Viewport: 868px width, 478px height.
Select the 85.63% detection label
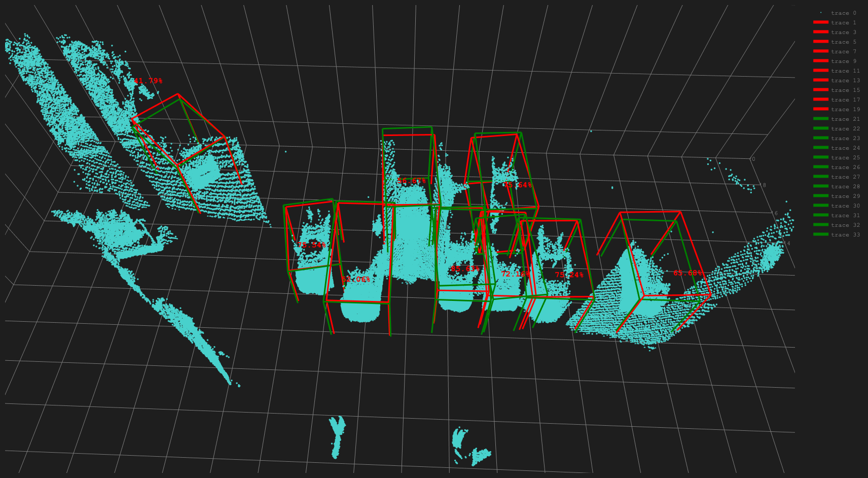(x=465, y=268)
